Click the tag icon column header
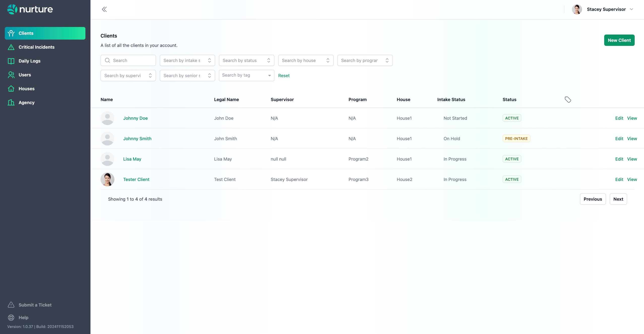The height and width of the screenshot is (334, 644). click(568, 100)
